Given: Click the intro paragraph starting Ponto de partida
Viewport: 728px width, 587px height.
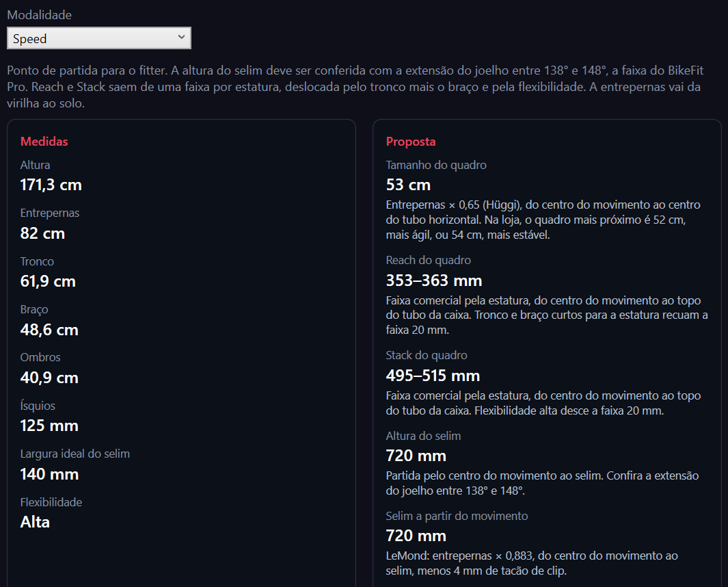Looking at the screenshot, I should pyautogui.click(x=355, y=87).
